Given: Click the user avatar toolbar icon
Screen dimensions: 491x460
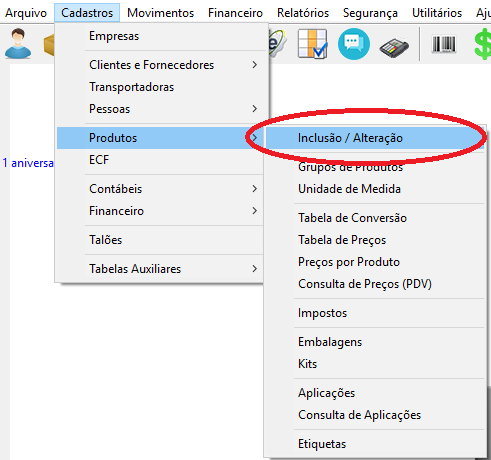Looking at the screenshot, I should tap(18, 44).
